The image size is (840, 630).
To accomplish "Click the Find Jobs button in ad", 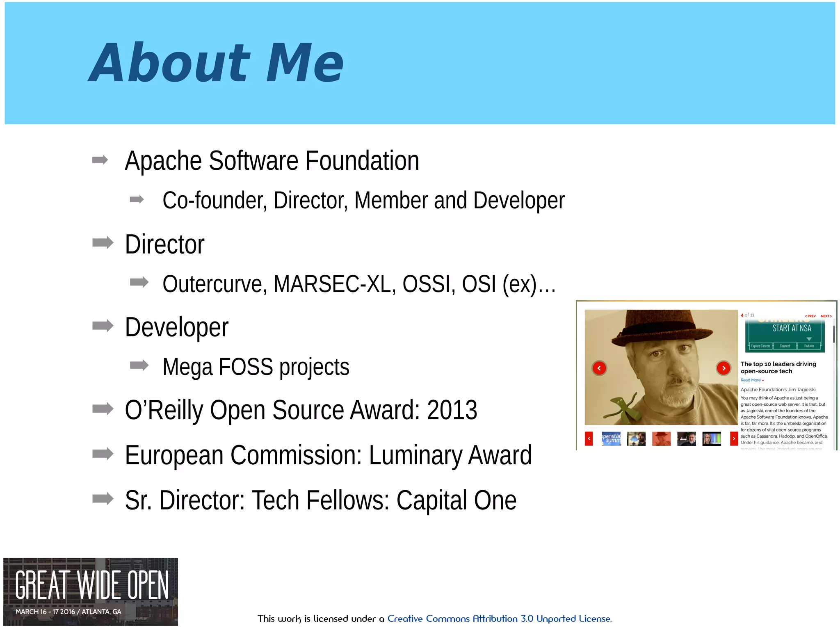I will (809, 346).
